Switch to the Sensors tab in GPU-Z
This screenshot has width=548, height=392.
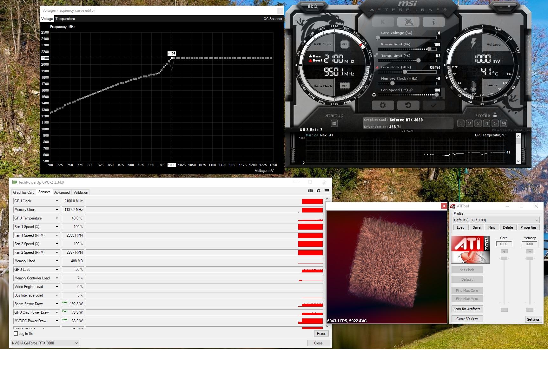tap(44, 192)
